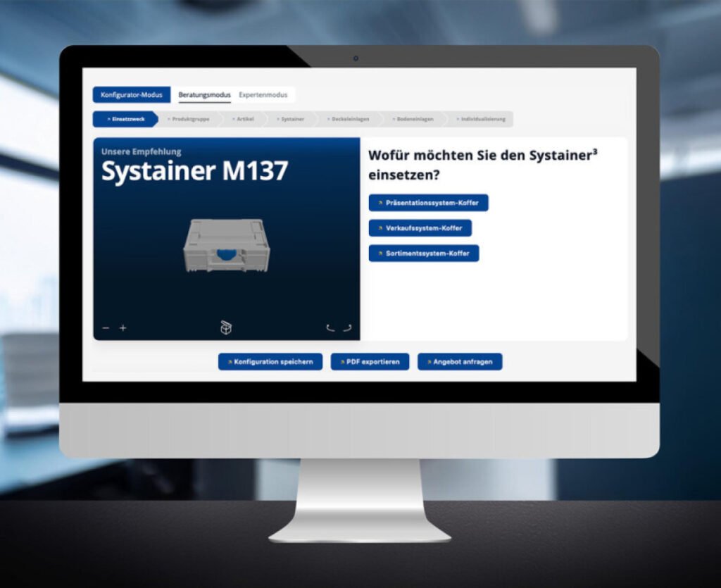This screenshot has width=721, height=588.
Task: Go to the Deckeleinlagen step
Action: click(348, 119)
